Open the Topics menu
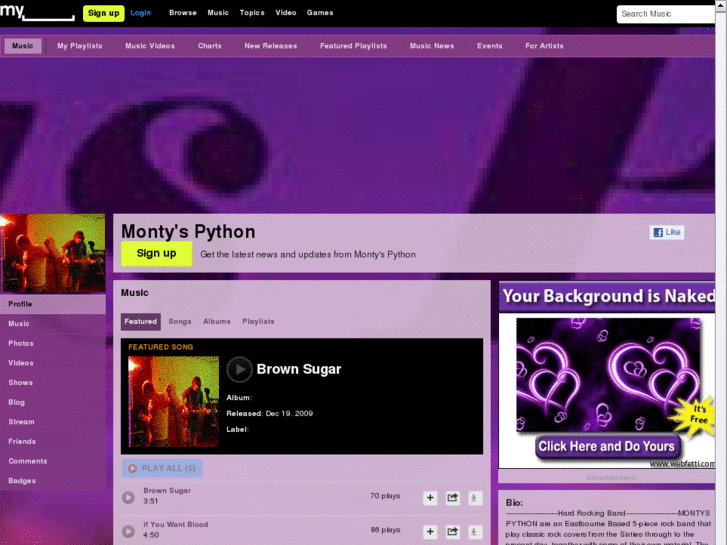The width and height of the screenshot is (727, 545). click(x=252, y=13)
